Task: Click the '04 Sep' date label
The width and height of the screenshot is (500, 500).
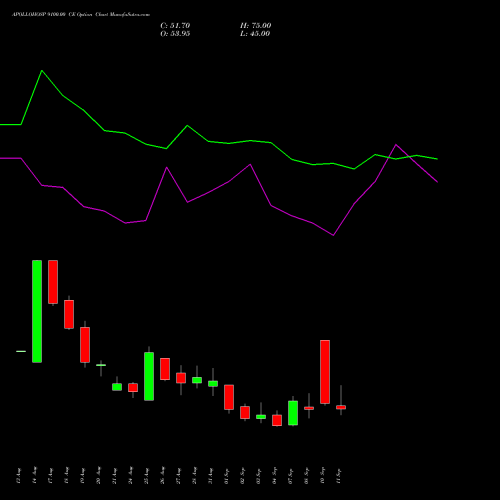Action: click(275, 475)
